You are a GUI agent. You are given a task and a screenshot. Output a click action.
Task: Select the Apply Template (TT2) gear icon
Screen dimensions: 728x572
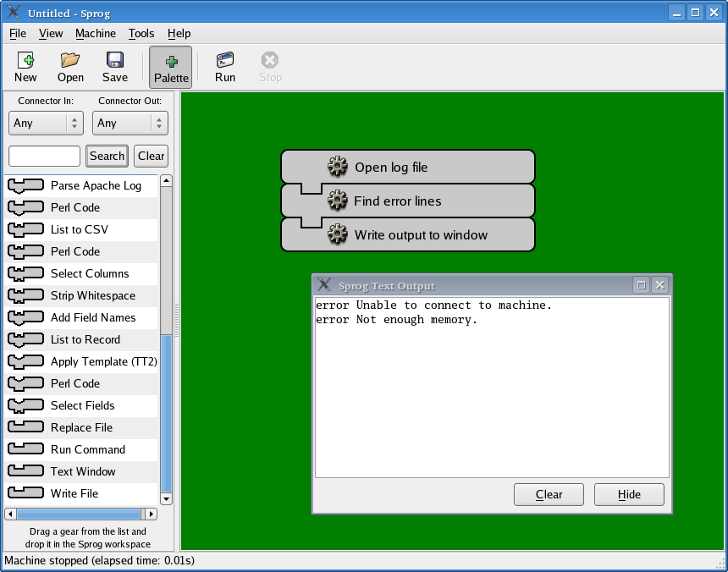(26, 361)
